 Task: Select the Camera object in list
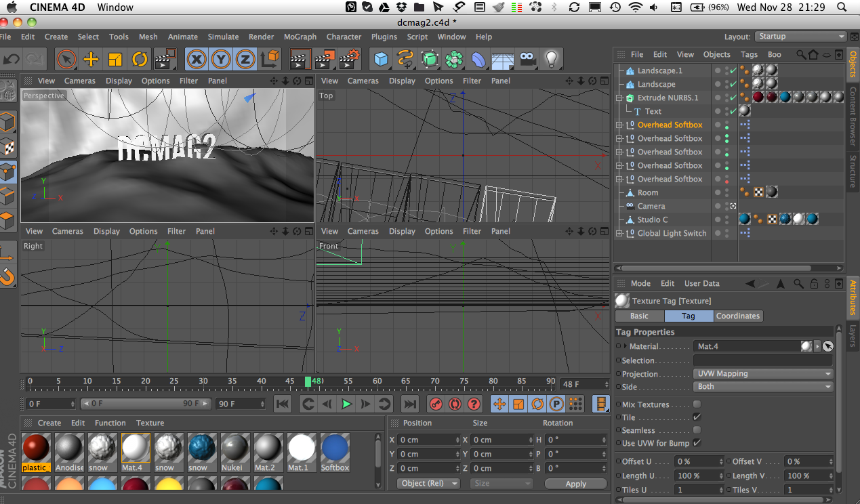coord(651,206)
